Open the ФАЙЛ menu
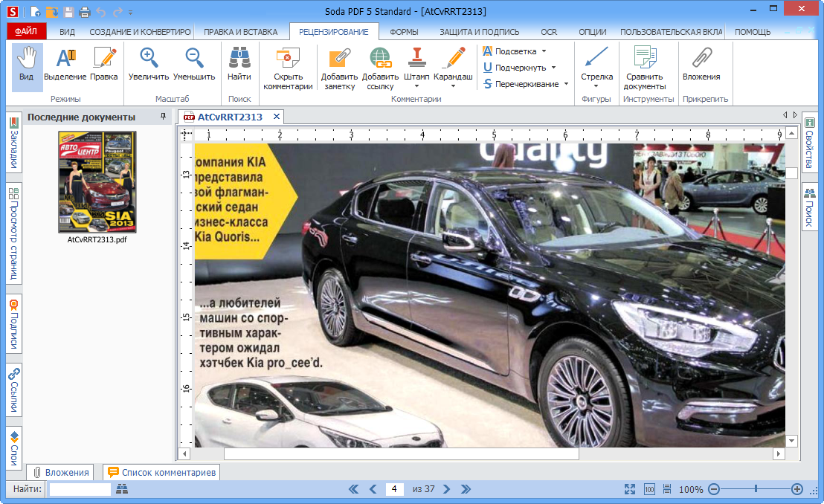The image size is (824, 504). (26, 31)
